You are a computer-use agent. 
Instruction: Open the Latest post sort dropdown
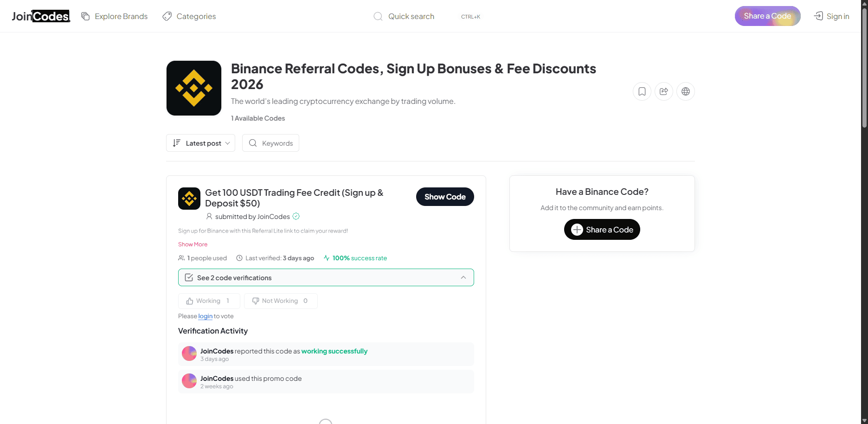[x=201, y=143]
